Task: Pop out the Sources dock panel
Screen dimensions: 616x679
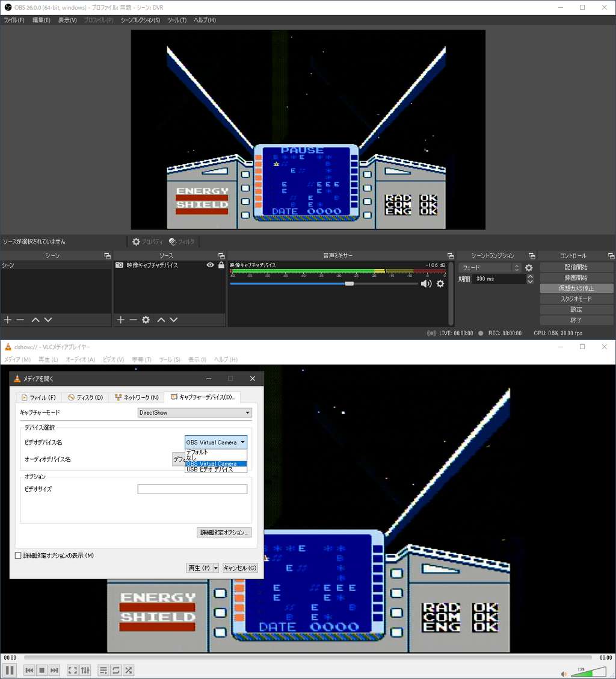Action: pos(221,256)
